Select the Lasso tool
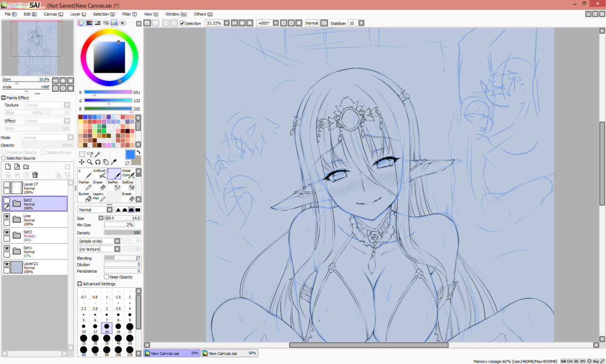The width and height of the screenshot is (606, 364). pyautogui.click(x=89, y=154)
